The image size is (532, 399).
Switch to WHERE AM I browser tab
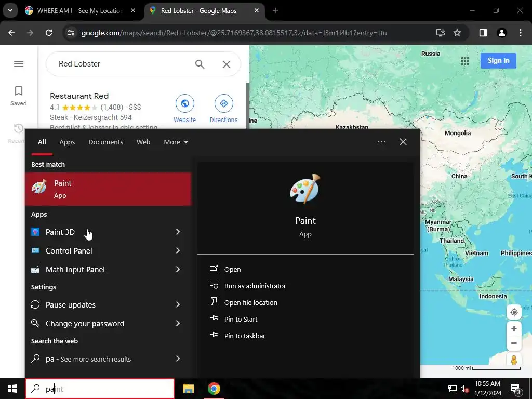click(x=80, y=11)
